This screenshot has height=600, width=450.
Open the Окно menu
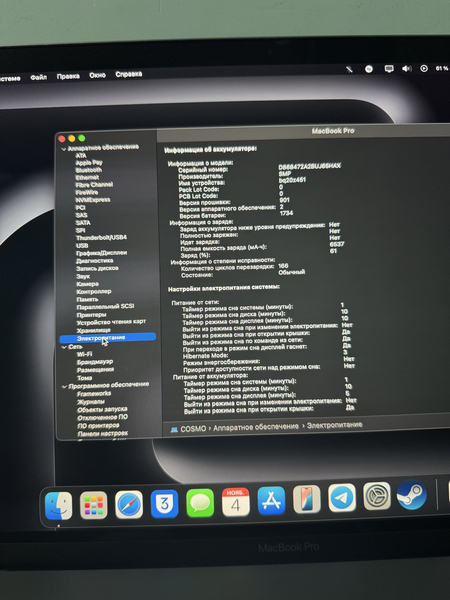[97, 75]
